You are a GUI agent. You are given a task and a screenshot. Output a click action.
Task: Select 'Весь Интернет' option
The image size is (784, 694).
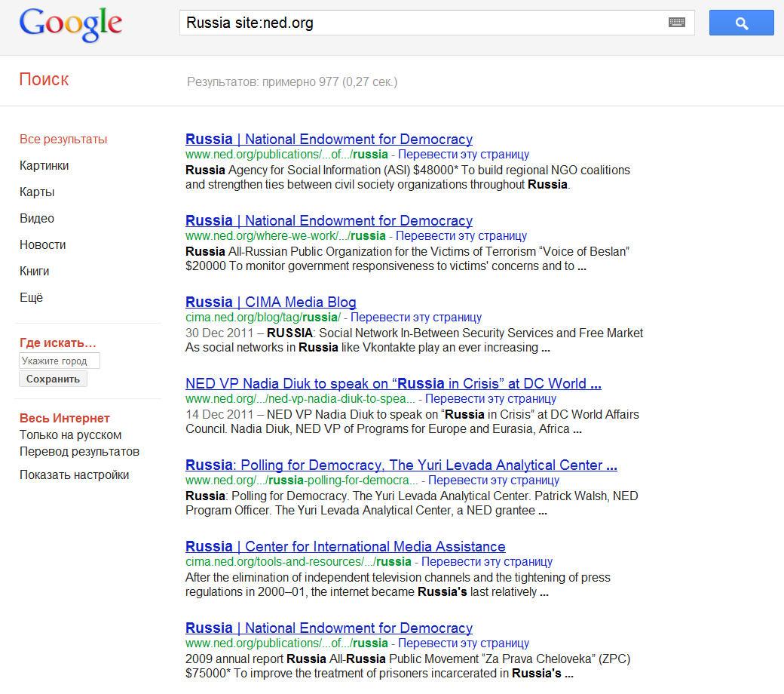[65, 418]
